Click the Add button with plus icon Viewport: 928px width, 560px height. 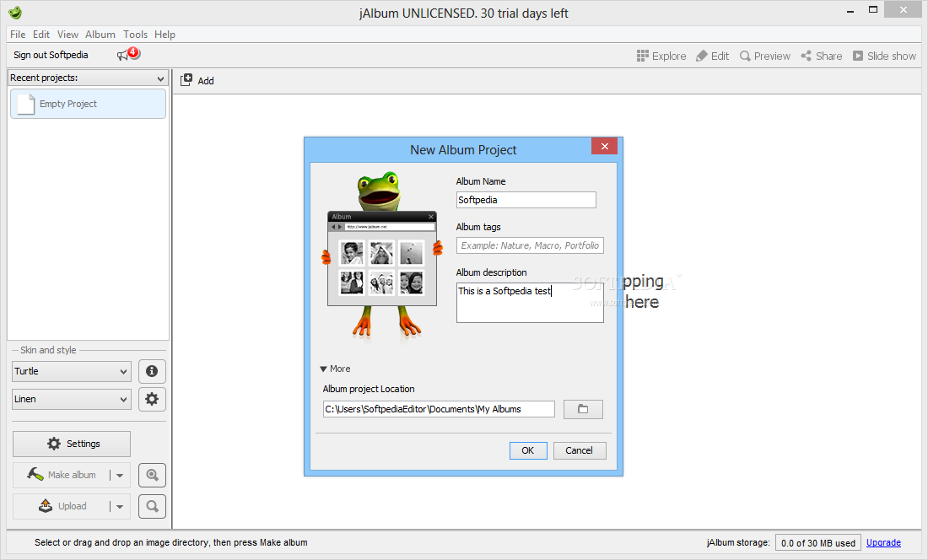point(197,80)
